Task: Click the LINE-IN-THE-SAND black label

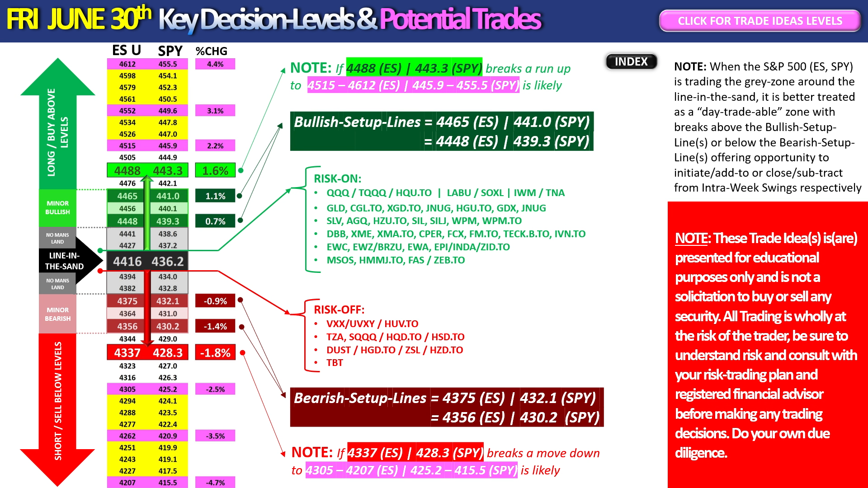Action: click(64, 261)
